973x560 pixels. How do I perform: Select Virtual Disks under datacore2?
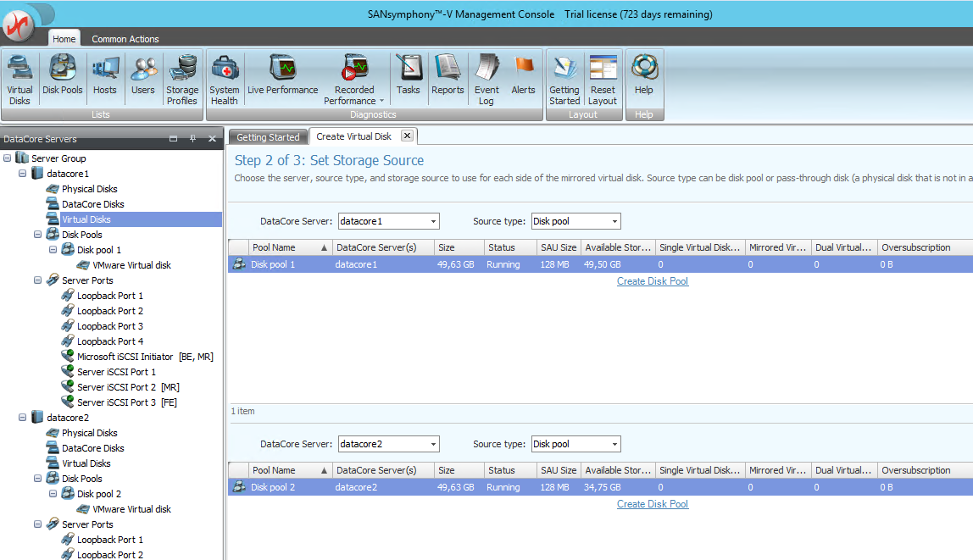pyautogui.click(x=86, y=463)
